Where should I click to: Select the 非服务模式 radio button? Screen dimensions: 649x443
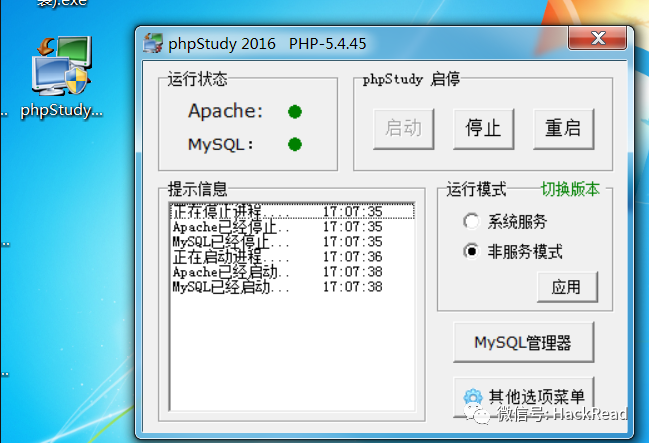click(471, 251)
